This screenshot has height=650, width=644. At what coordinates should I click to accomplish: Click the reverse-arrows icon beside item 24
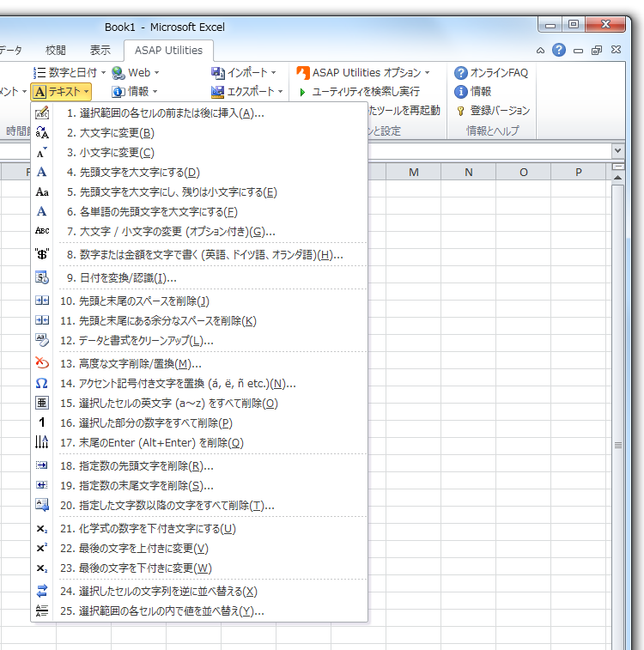click(42, 591)
